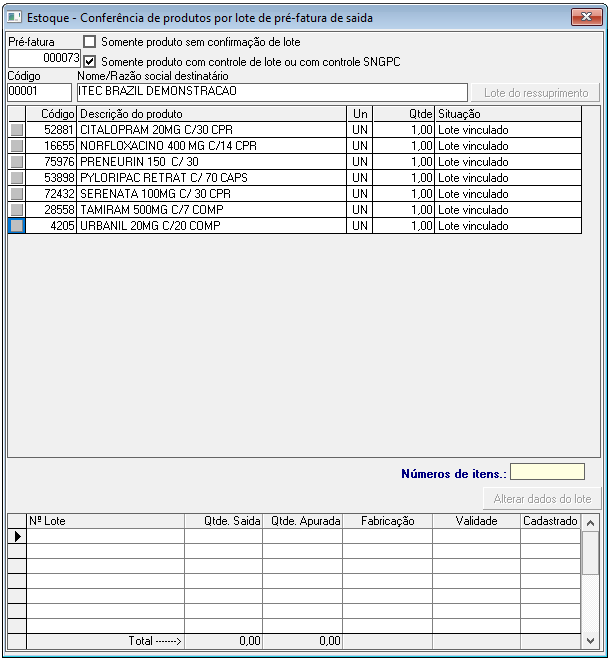Select row marker for TAMIRAM 500MG
611x663 pixels.
17,210
